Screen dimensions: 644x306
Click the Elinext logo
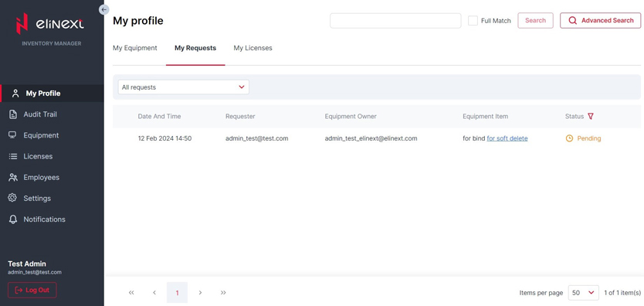click(x=49, y=24)
